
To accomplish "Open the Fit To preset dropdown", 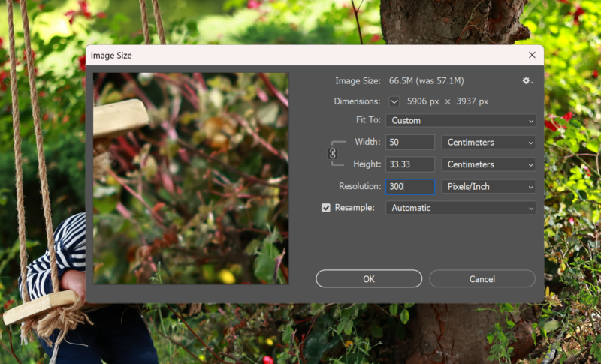I will click(x=461, y=120).
